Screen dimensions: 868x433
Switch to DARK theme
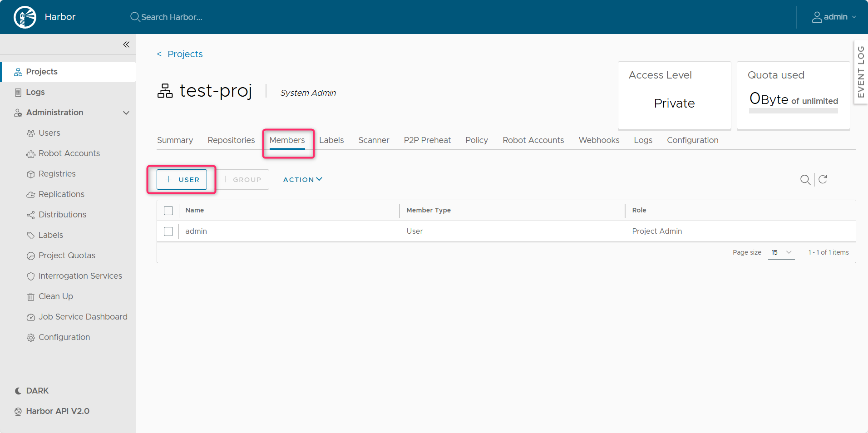pyautogui.click(x=37, y=391)
